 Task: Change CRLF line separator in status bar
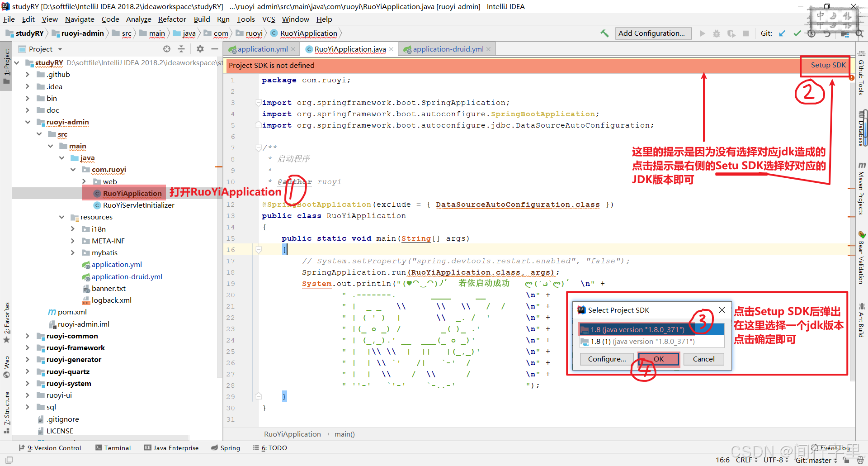coord(746,460)
